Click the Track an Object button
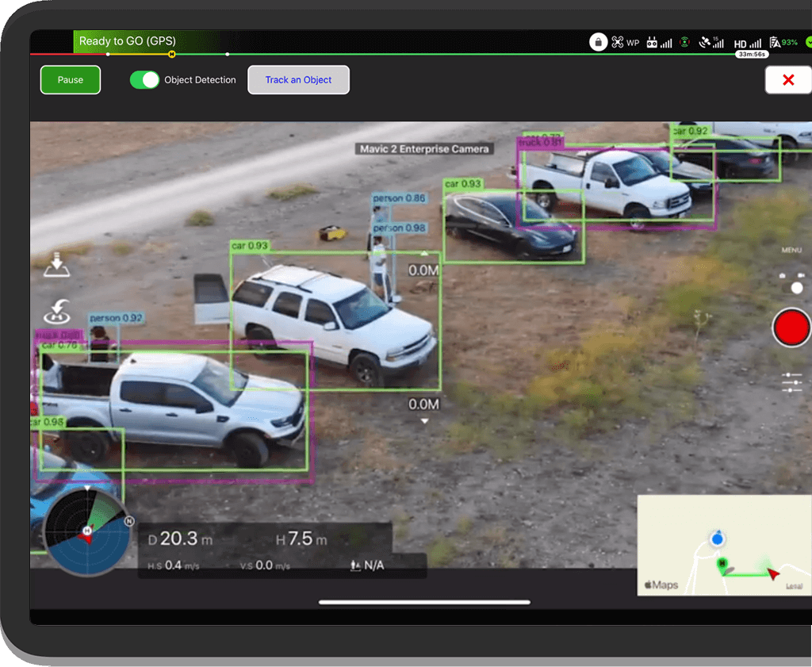Screen dimensions: 812x667 pyautogui.click(x=298, y=80)
